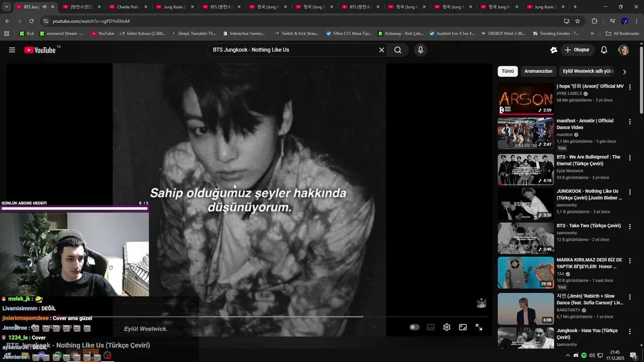Open install/cast icon in address bar
This screenshot has height=362, width=644.
[567, 21]
